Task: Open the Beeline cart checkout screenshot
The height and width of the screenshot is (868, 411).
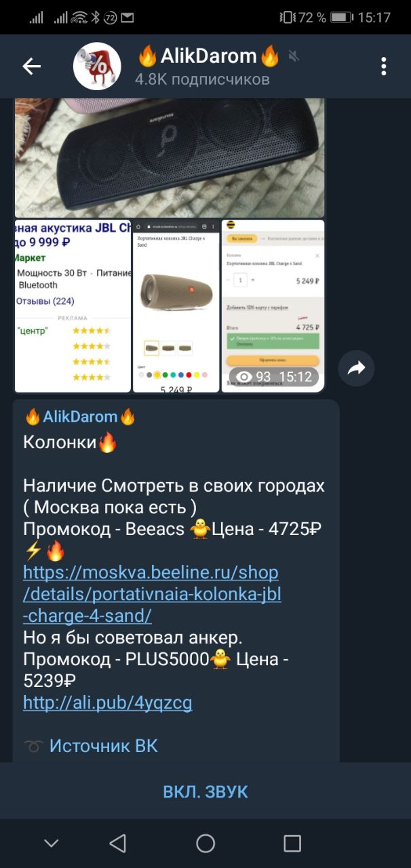Action: click(x=273, y=306)
